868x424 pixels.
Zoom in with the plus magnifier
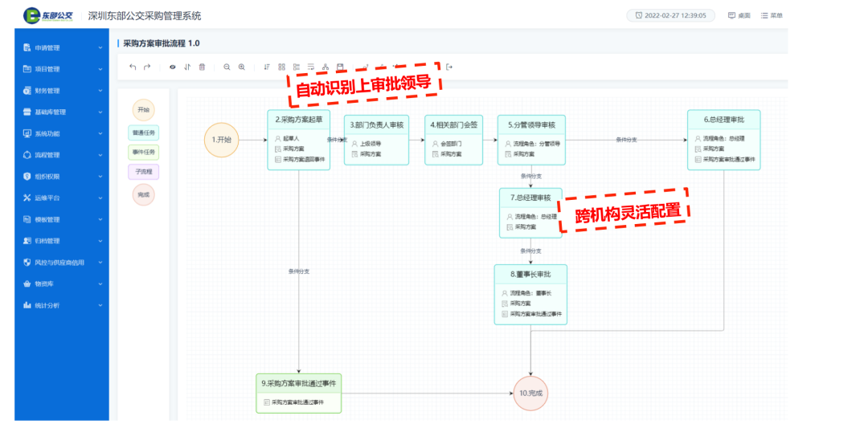[x=241, y=67]
